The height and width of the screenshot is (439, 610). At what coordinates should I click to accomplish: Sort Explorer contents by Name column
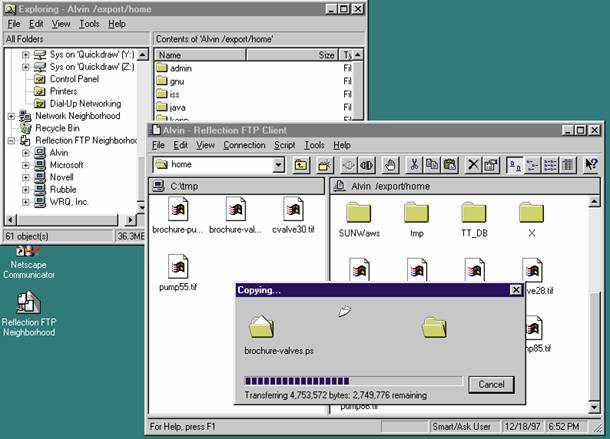[x=200, y=55]
